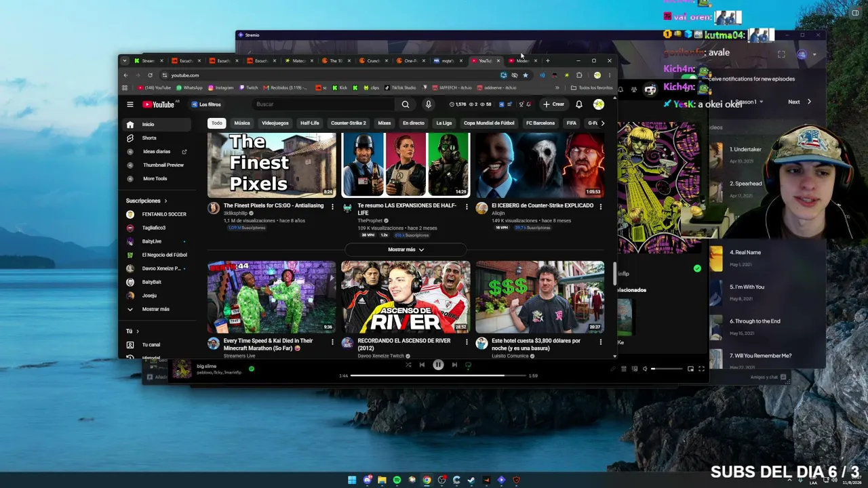The width and height of the screenshot is (868, 488).
Task: Open the RECORDANDO EL ASCENSO DE RIVER thumbnail
Action: point(406,297)
